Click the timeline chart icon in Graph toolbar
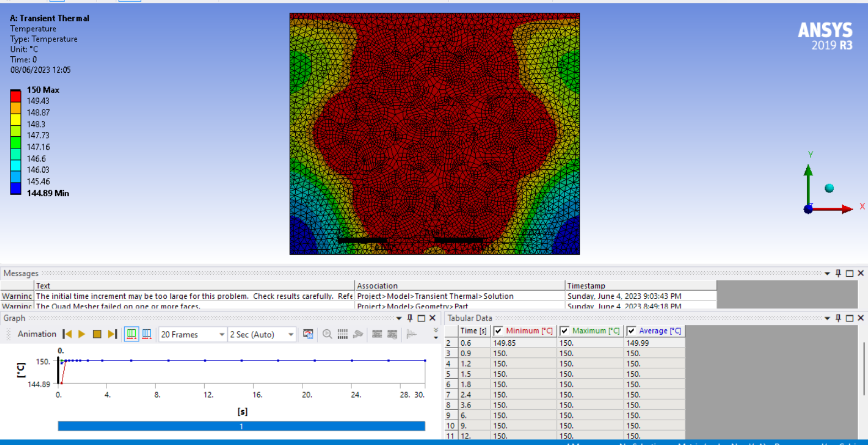The width and height of the screenshot is (868, 445). coord(412,334)
